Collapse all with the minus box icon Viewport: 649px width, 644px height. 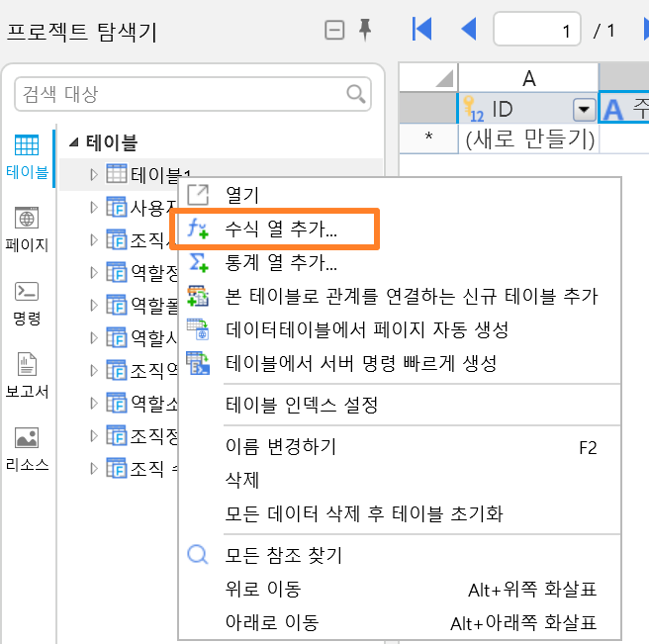coord(334,31)
